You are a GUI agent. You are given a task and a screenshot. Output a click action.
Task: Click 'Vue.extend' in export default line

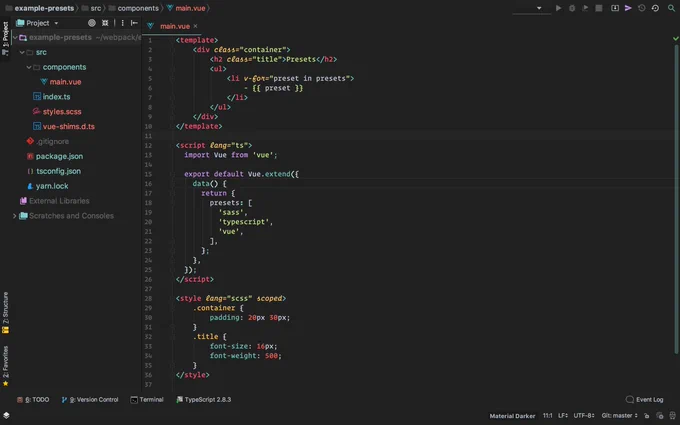tap(269, 174)
